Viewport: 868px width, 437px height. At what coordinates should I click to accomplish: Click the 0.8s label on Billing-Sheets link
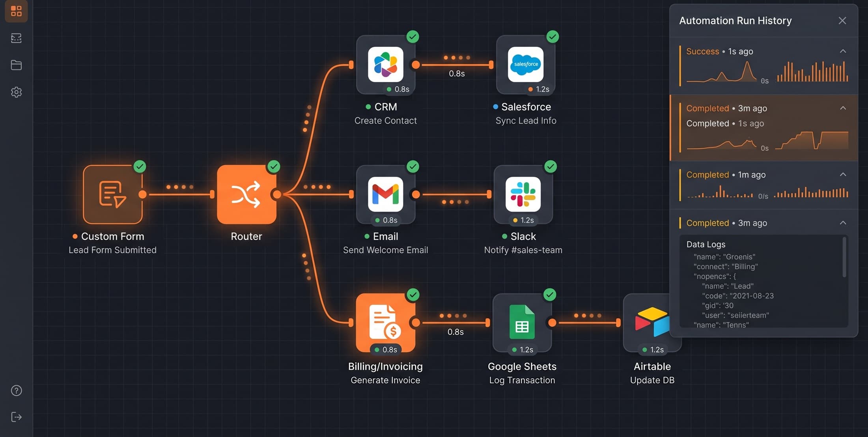point(455,332)
